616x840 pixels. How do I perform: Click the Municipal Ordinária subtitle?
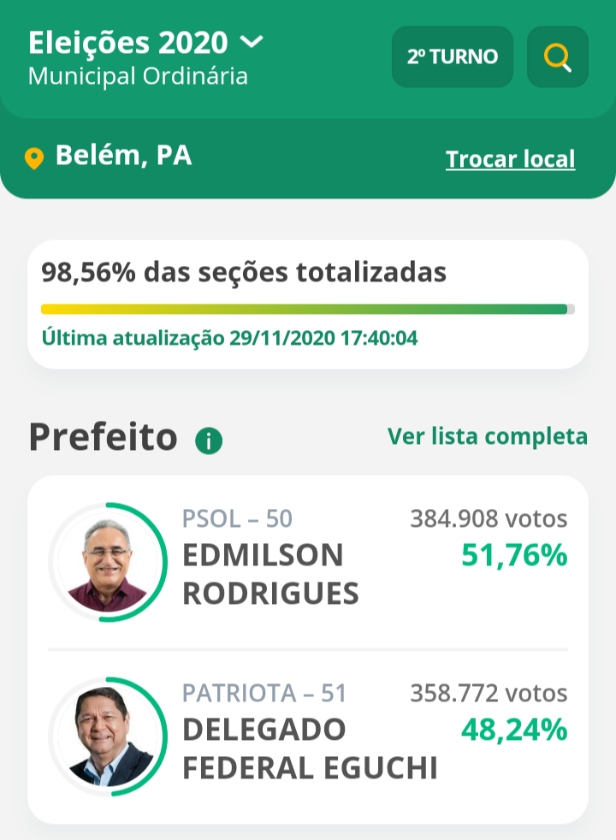click(138, 76)
